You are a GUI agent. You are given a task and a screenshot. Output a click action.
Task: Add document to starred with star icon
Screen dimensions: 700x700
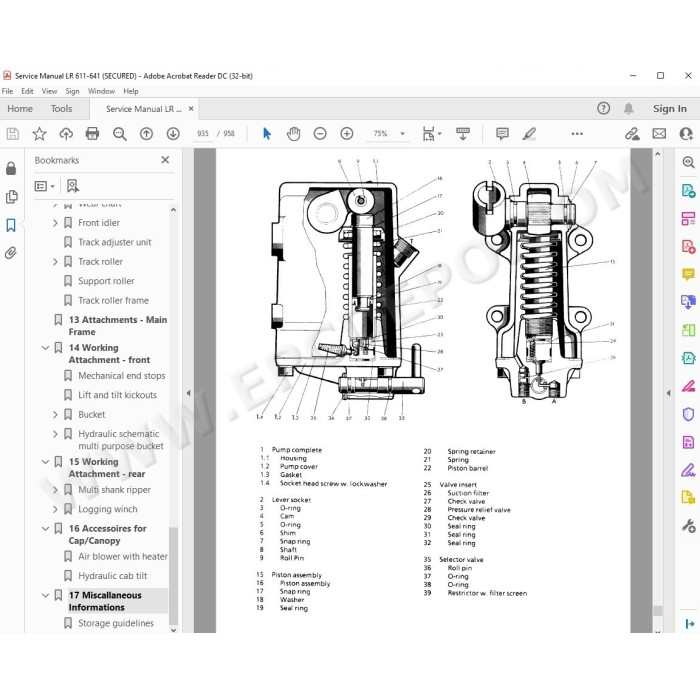[x=39, y=133]
